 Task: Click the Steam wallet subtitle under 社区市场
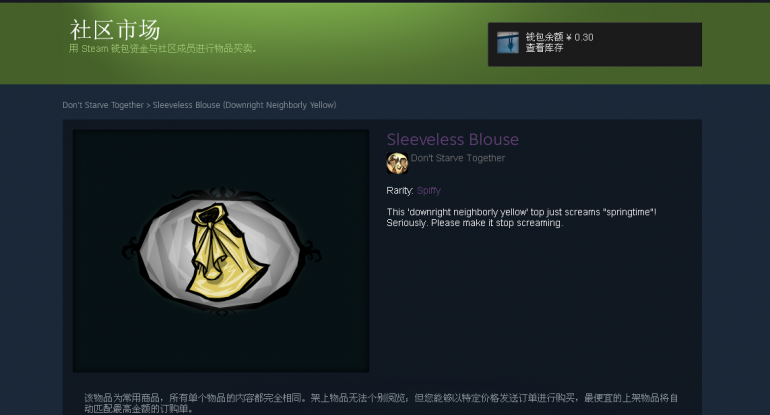coord(163,49)
